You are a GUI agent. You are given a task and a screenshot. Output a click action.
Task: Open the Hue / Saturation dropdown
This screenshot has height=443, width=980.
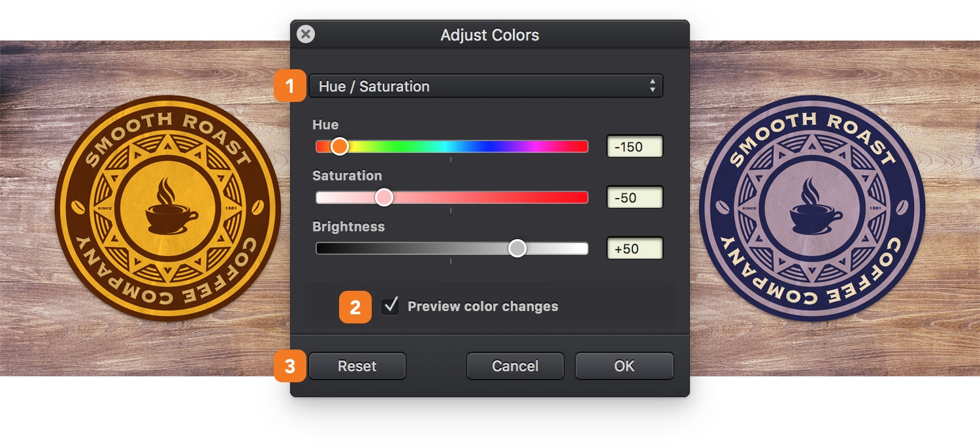(485, 86)
